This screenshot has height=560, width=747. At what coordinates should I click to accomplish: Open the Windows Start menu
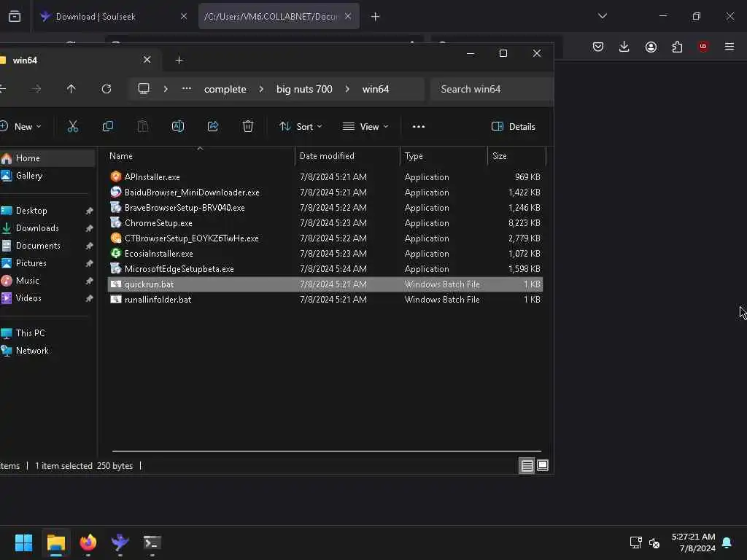point(23,542)
